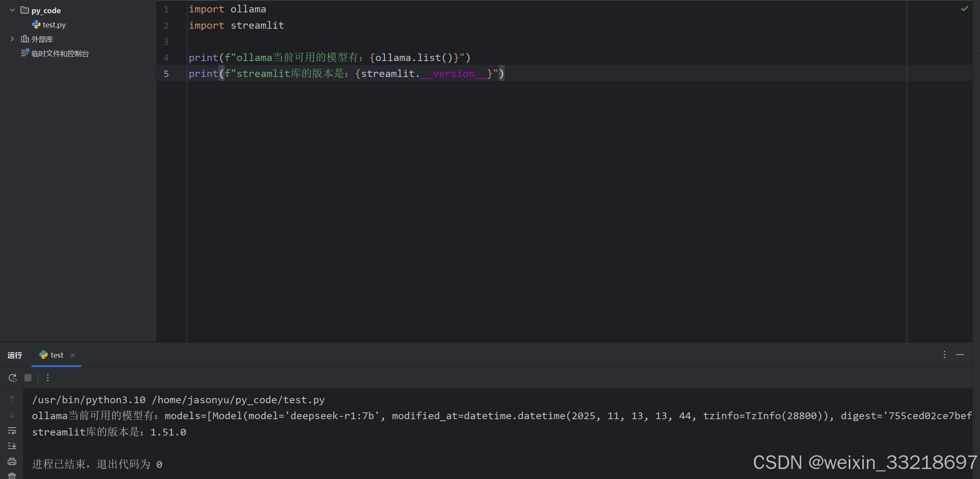This screenshot has height=479, width=980.
Task: Rerun the test script
Action: (x=13, y=378)
